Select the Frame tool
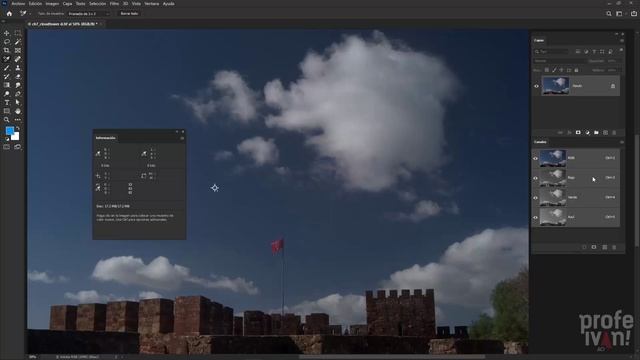 point(18,51)
